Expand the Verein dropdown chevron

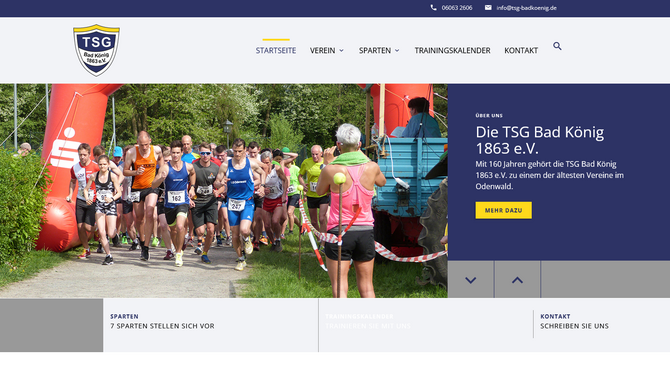click(x=341, y=50)
